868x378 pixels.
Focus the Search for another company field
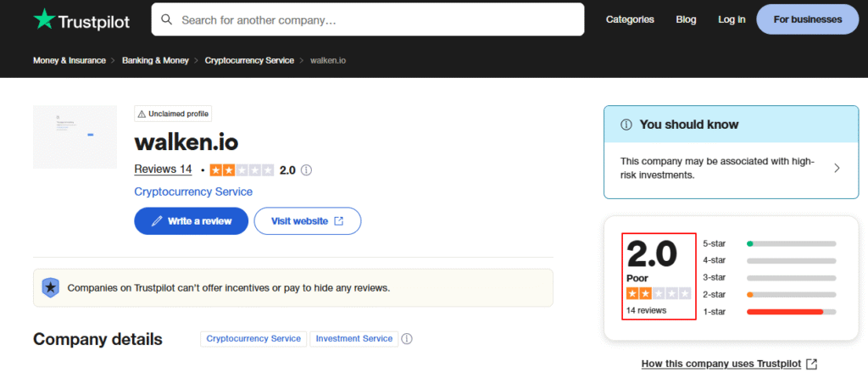coord(368,20)
